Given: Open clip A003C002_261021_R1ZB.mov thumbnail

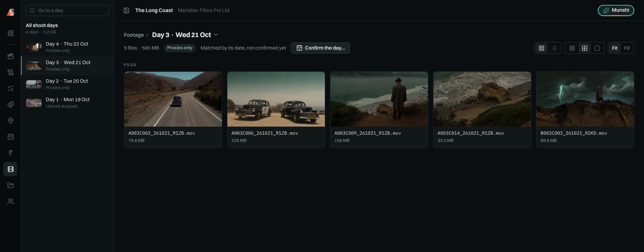Looking at the screenshot, I should click(173, 99).
